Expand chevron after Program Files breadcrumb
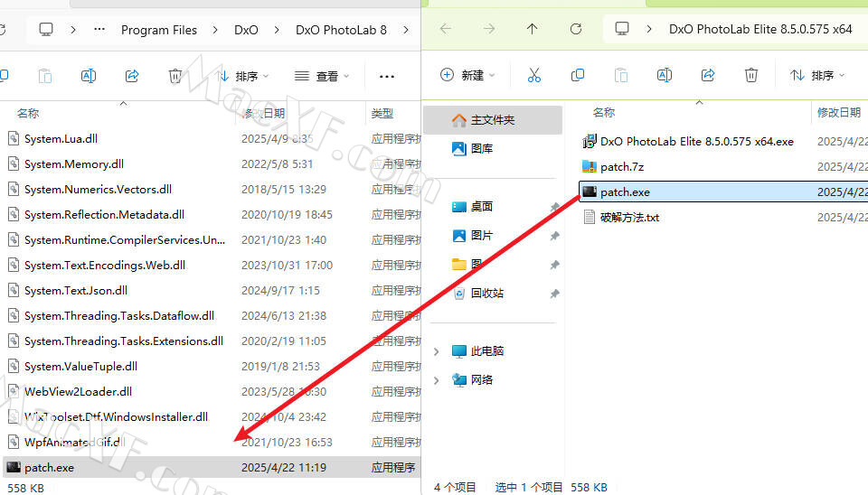Image resolution: width=868 pixels, height=495 pixels. (215, 30)
